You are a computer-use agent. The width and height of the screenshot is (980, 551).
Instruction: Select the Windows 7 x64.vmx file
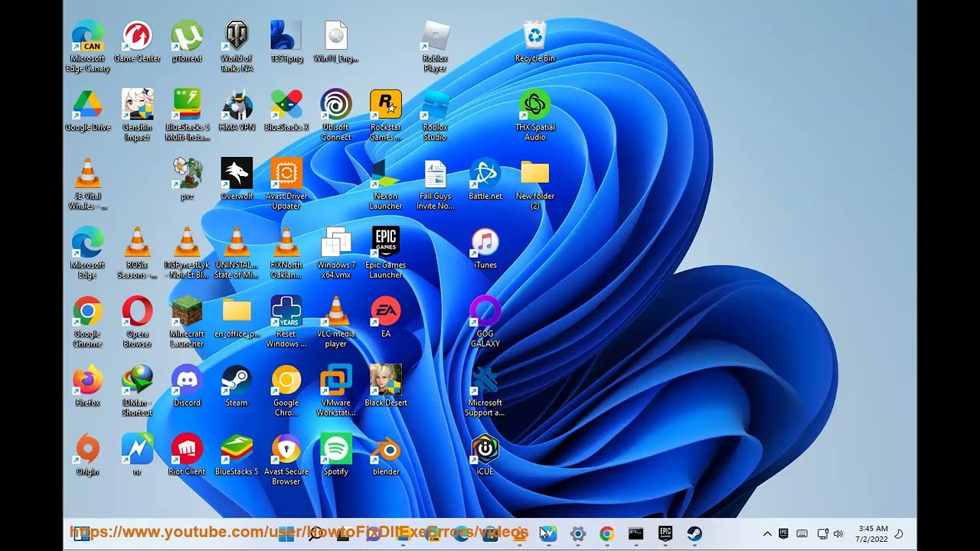335,253
